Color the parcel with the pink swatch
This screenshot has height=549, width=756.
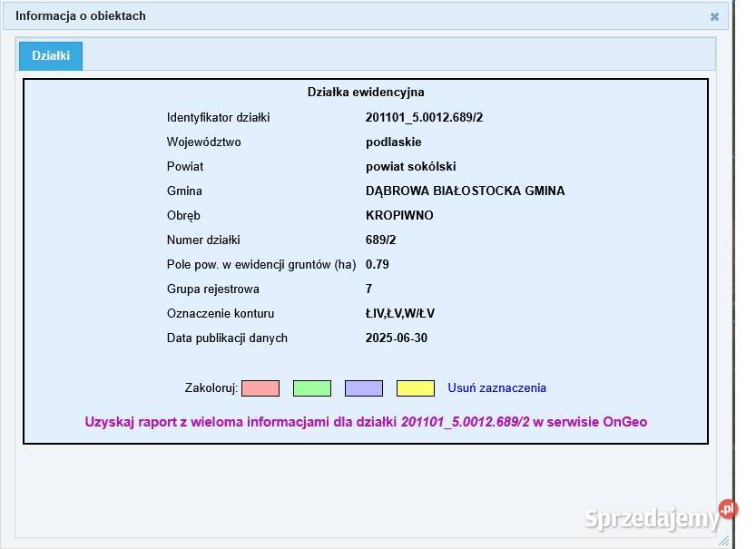pyautogui.click(x=260, y=388)
